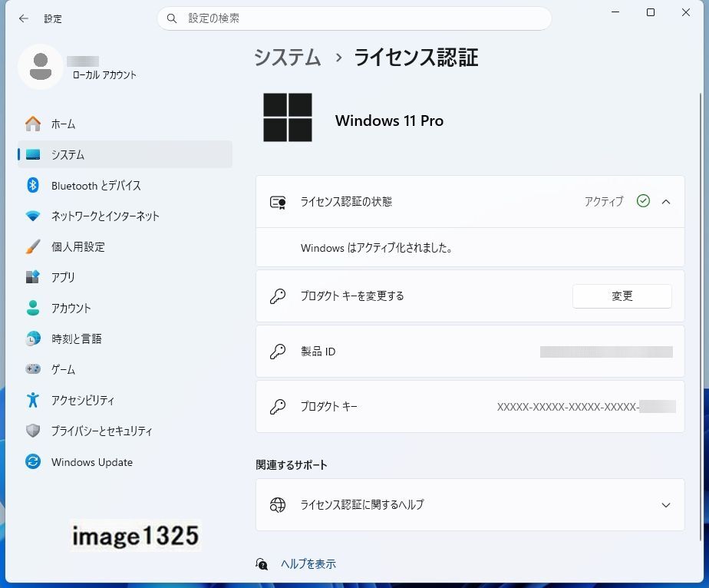Image resolution: width=709 pixels, height=588 pixels.
Task: Open ネットワークとインターネット settings
Action: (x=124, y=216)
